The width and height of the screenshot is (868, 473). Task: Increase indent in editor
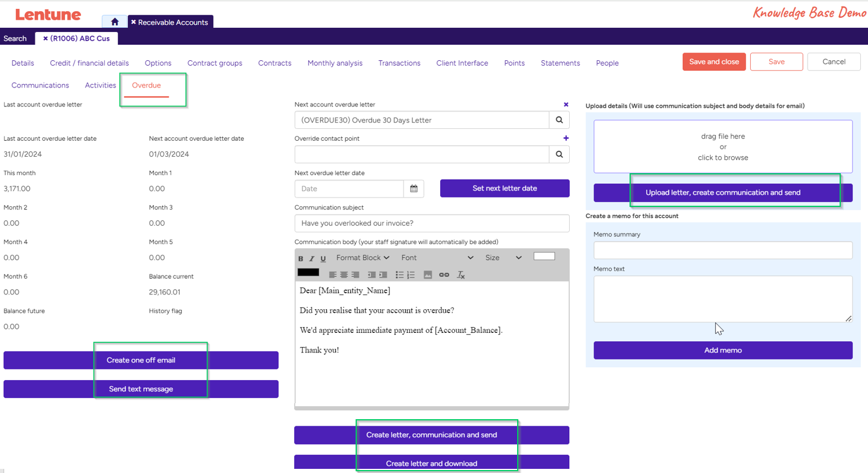(x=383, y=275)
